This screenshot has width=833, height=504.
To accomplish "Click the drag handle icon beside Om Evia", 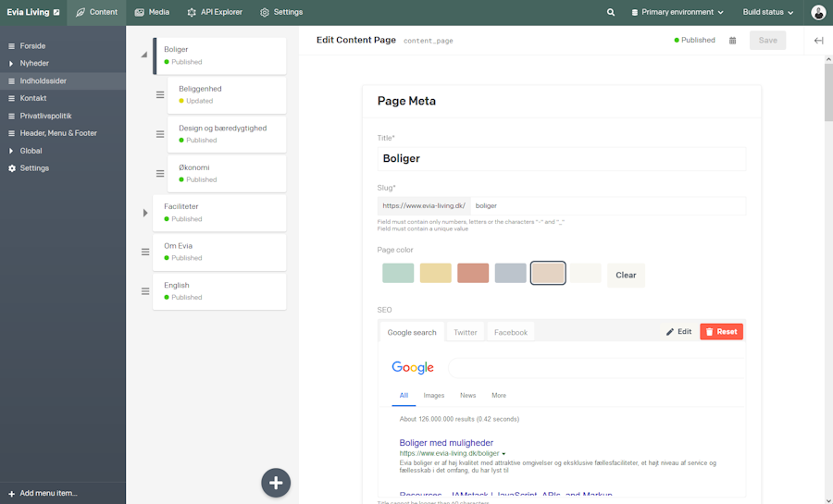I will 145,252.
